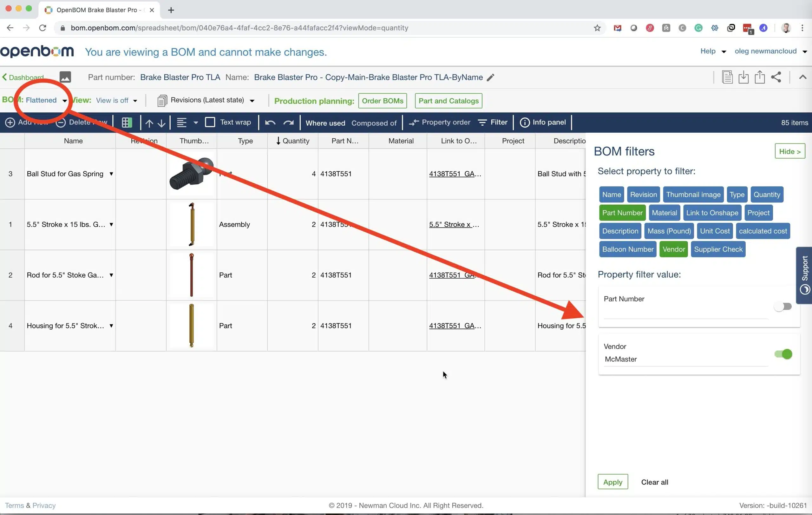Toggle the Part Number filter switch
Viewport: 812px width, 515px height.
783,307
